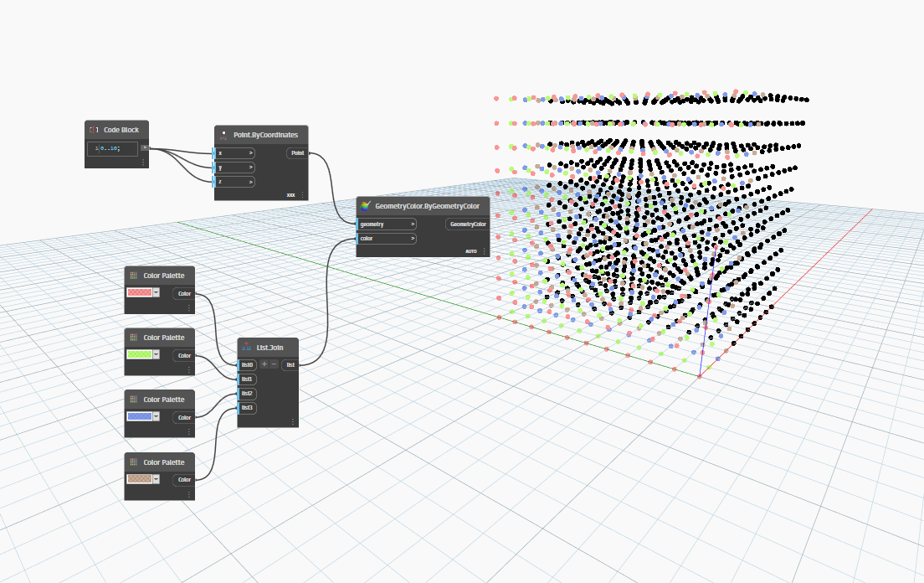
Task: Click the red color swatch on the top palette
Action: [x=139, y=292]
